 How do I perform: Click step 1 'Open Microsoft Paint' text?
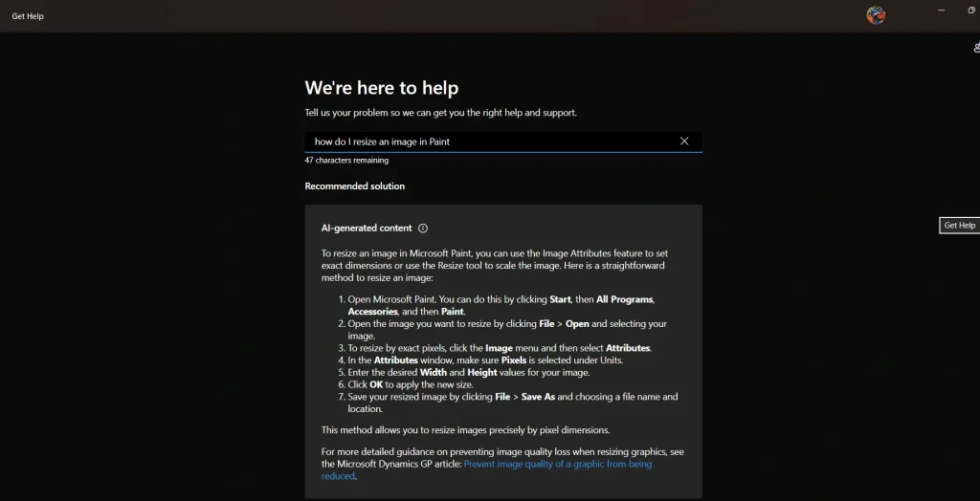click(x=501, y=305)
